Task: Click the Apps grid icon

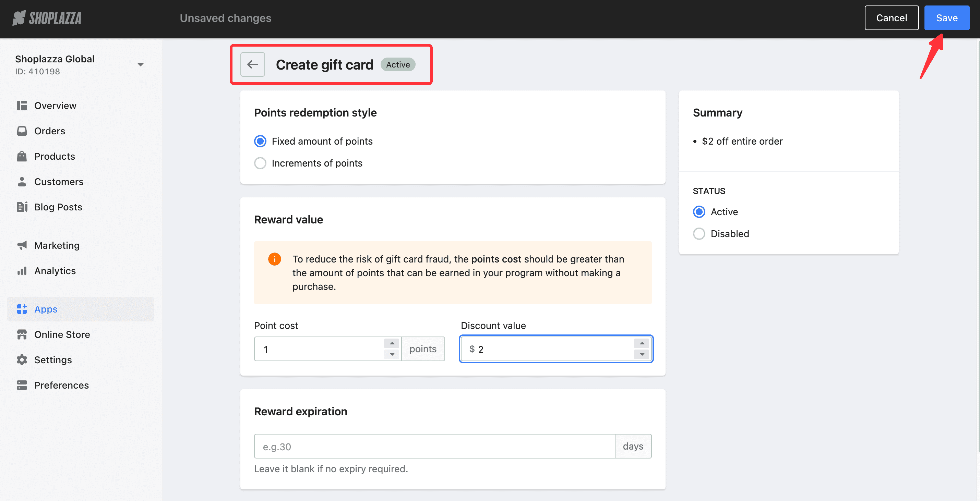Action: (22, 309)
